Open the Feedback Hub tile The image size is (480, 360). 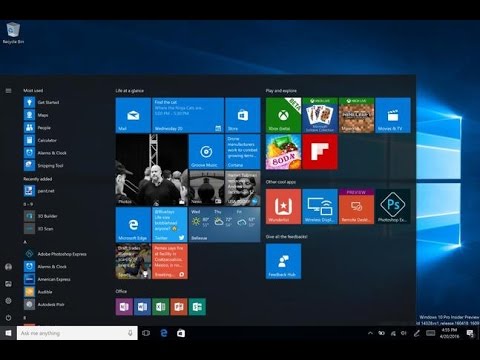pos(283,261)
